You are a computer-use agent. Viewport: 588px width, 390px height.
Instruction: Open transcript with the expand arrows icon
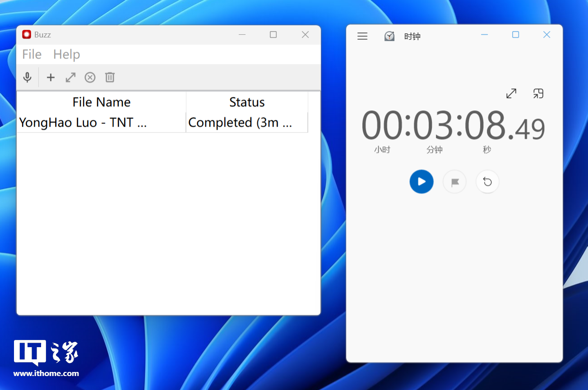pos(70,78)
